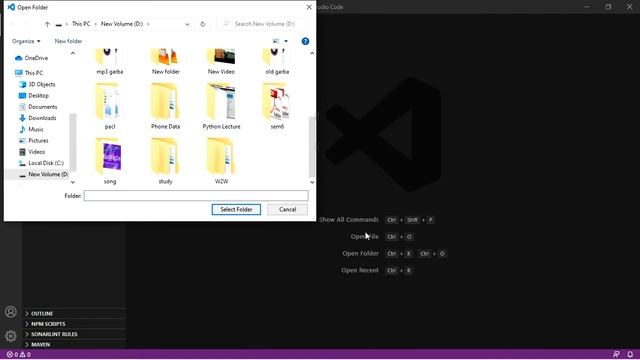Screen dimensions: 640x360
Task: Click OneDrive in navigation pane
Action: pyautogui.click(x=36, y=58)
